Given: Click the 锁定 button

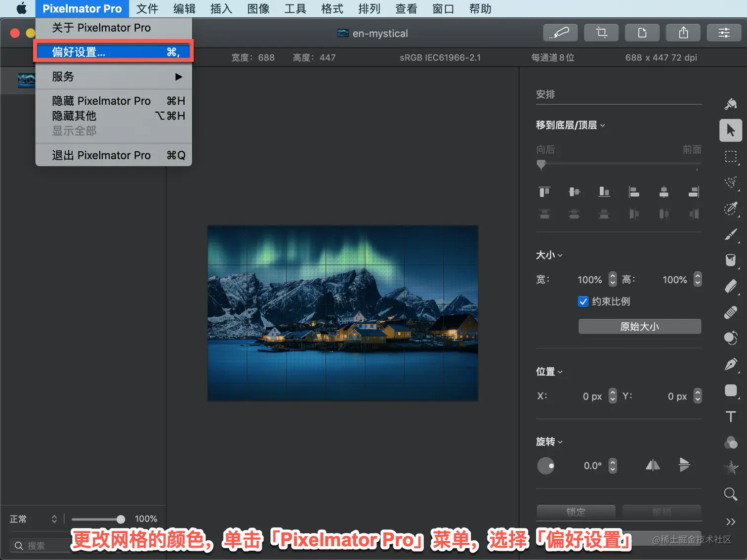Looking at the screenshot, I should click(x=576, y=512).
